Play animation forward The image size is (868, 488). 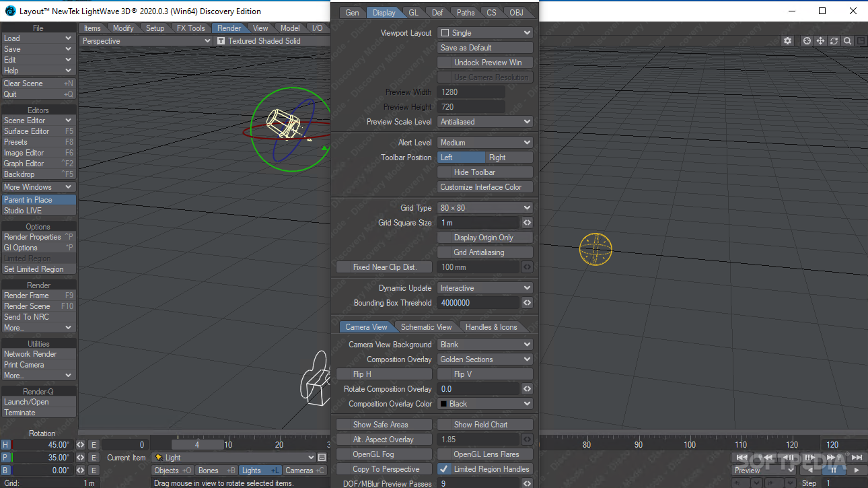[x=857, y=470]
